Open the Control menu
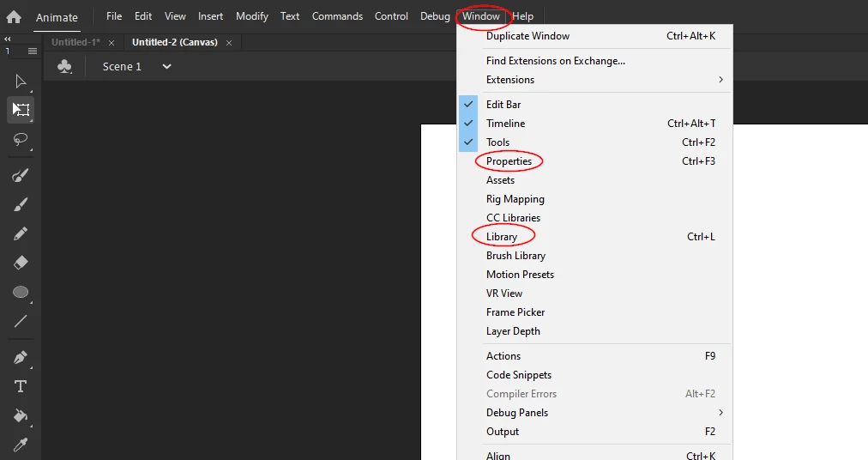Image resolution: width=868 pixels, height=460 pixels. click(x=391, y=16)
